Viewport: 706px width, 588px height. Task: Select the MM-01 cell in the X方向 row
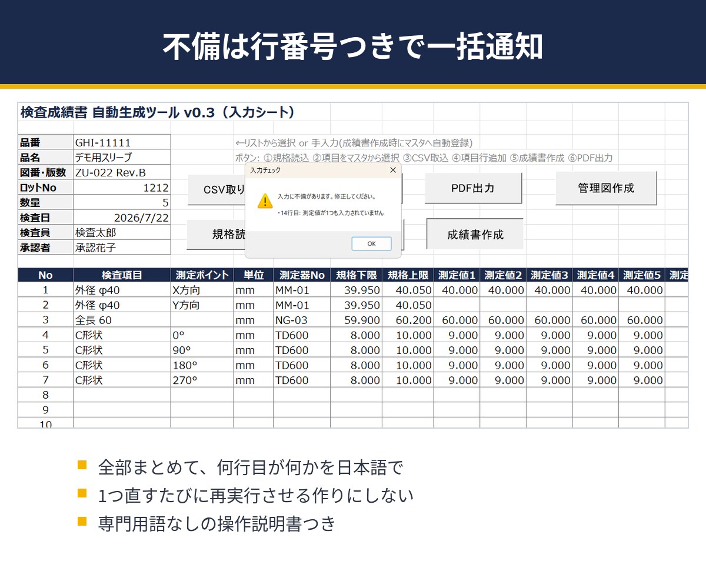(x=302, y=290)
